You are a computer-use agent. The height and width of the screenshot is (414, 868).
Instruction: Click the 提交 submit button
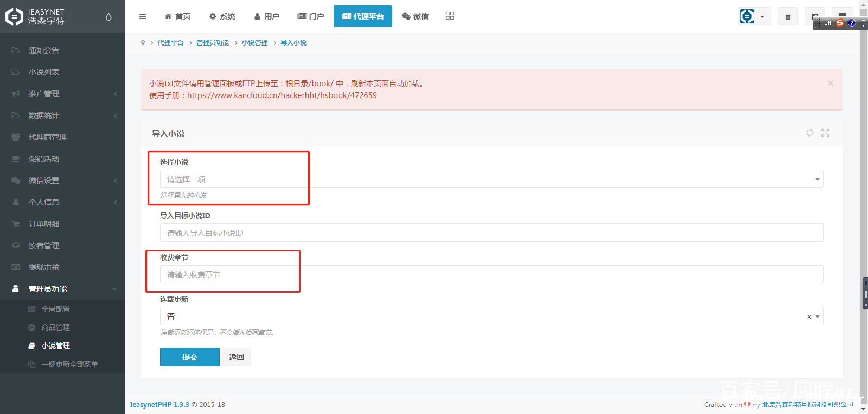[x=190, y=357]
